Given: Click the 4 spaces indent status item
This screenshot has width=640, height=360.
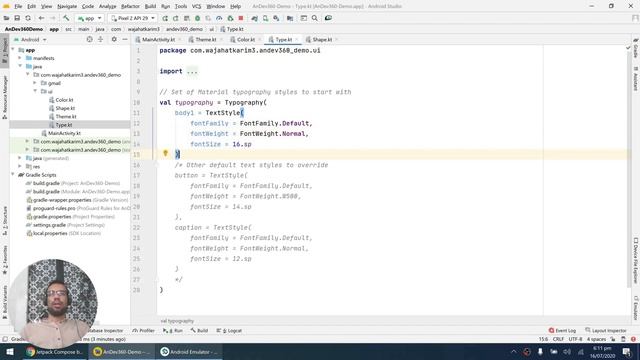Looking at the screenshot, I should (596, 339).
